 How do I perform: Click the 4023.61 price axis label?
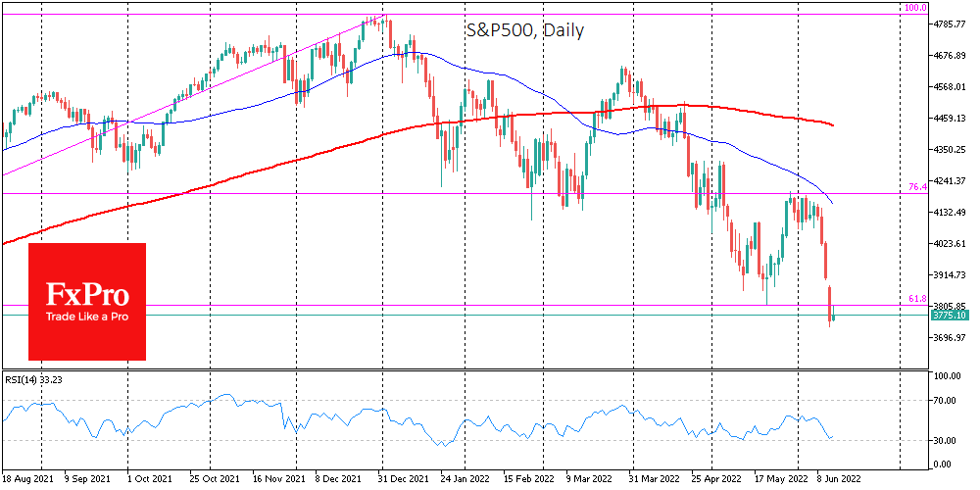950,243
